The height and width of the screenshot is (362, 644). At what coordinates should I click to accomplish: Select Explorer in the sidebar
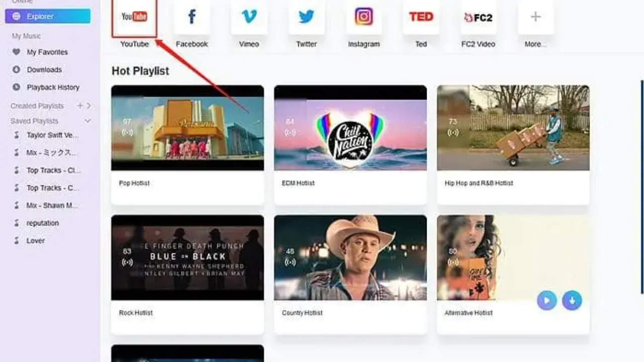[x=48, y=16]
